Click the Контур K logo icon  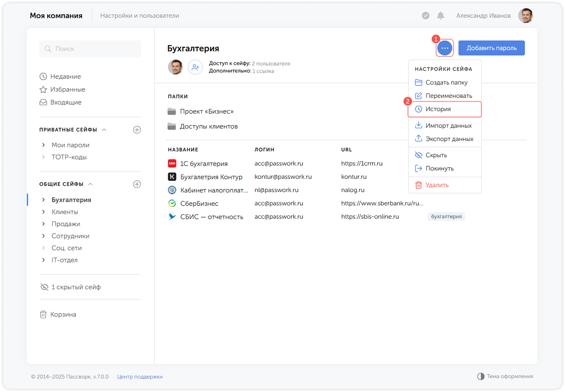pyautogui.click(x=172, y=177)
